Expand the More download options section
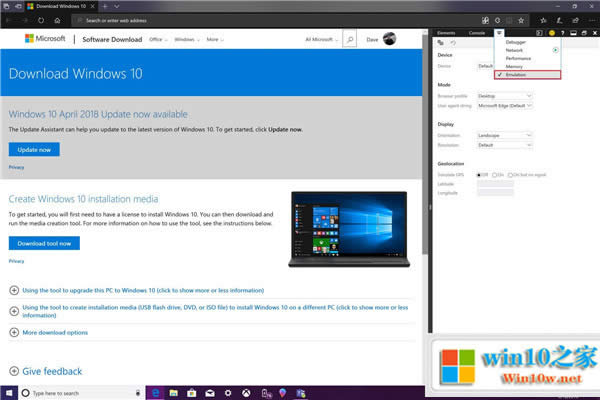This screenshot has width=600, height=400. (54, 332)
